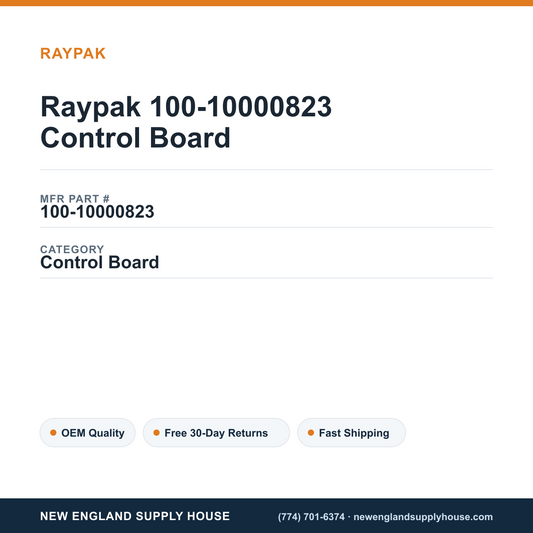Select part number 100-10000823 value
Image resolution: width=533 pixels, height=533 pixels.
97,212
